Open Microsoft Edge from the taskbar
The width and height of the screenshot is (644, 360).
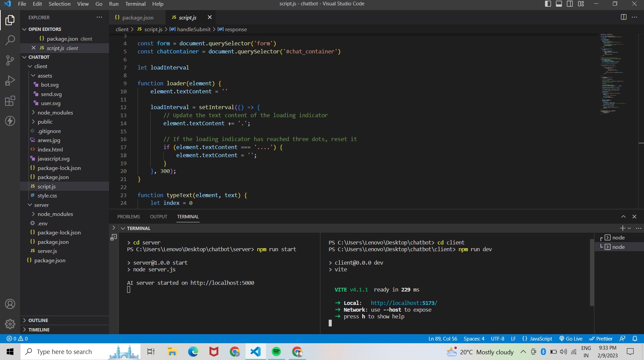coord(193,352)
